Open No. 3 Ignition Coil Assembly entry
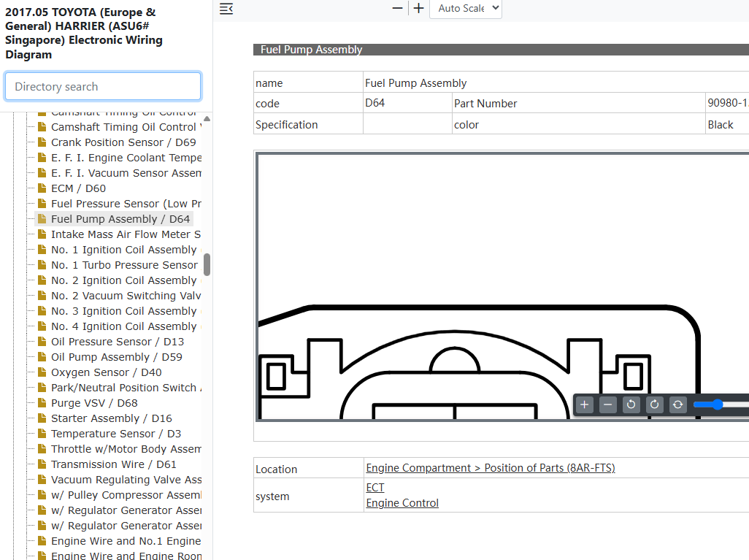Viewport: 749px width, 560px height. [126, 311]
